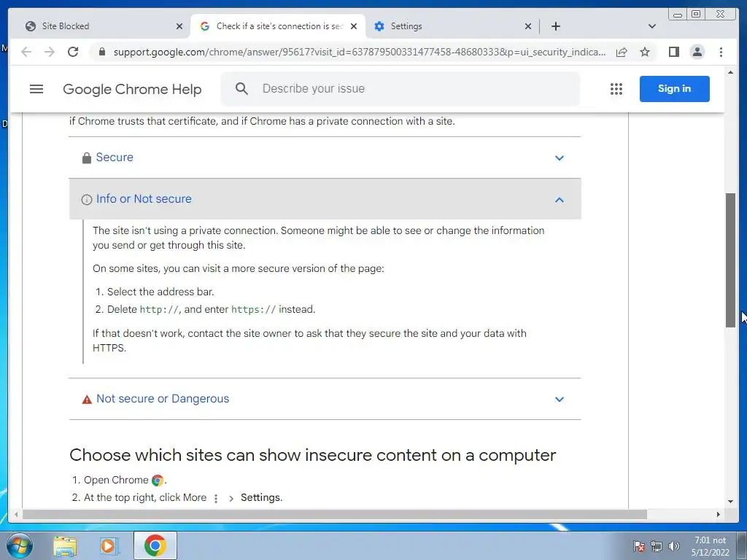
Task: Open the tab search dropdown arrow
Action: pos(652,26)
